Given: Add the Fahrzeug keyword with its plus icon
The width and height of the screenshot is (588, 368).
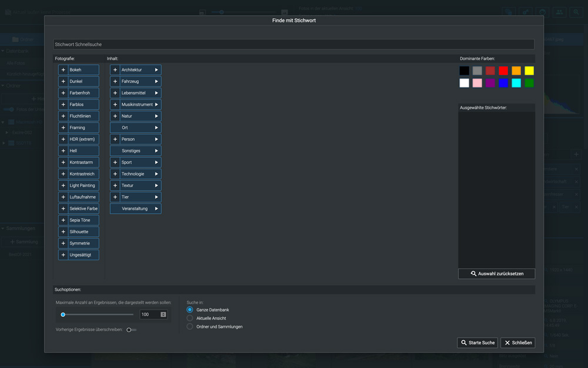Looking at the screenshot, I should (x=115, y=81).
